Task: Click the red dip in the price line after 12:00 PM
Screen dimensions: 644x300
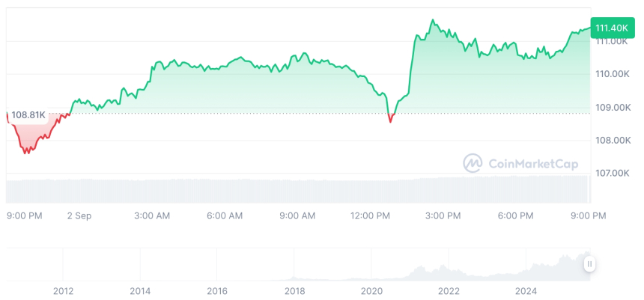Action: point(390,120)
